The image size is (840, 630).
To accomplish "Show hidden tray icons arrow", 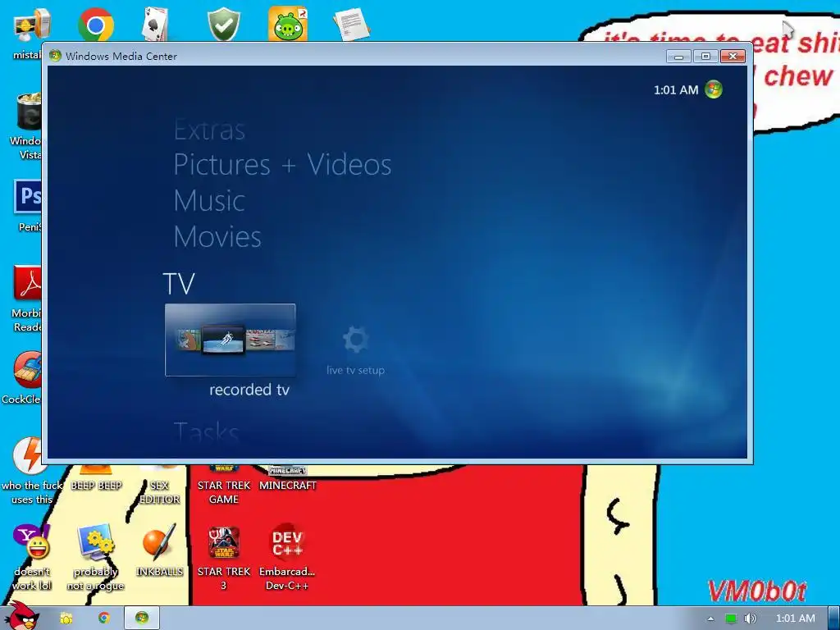I will click(x=711, y=619).
